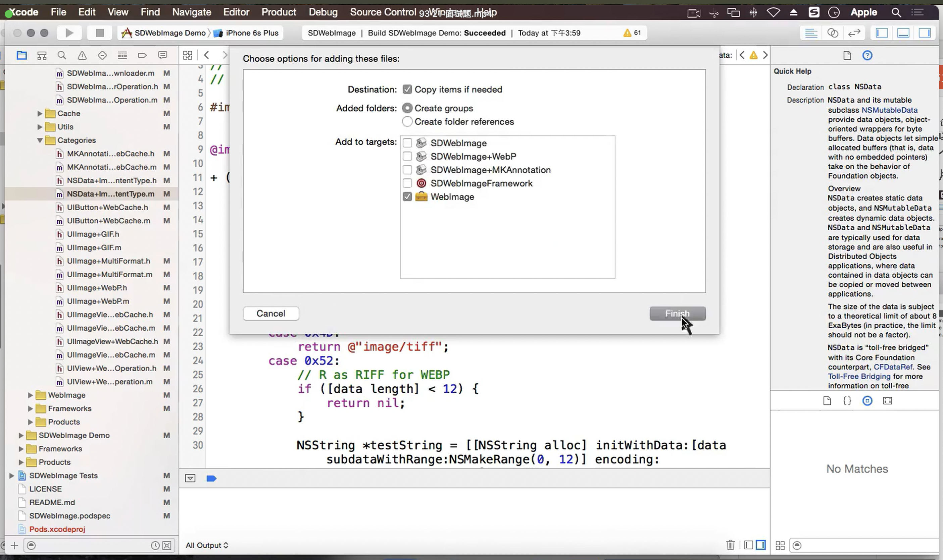943x560 pixels.
Task: Expand the Cache folder
Action: (40, 113)
